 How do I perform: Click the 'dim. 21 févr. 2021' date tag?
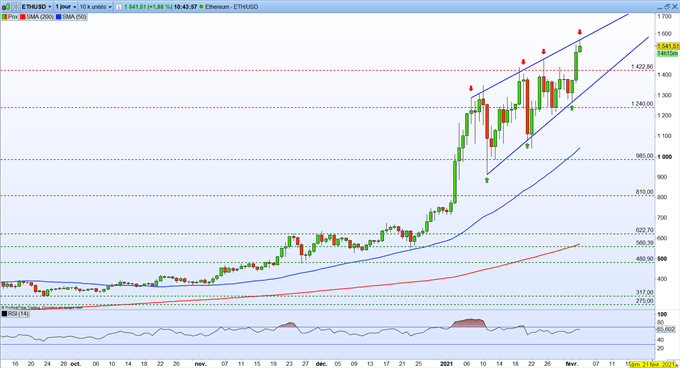(653, 364)
